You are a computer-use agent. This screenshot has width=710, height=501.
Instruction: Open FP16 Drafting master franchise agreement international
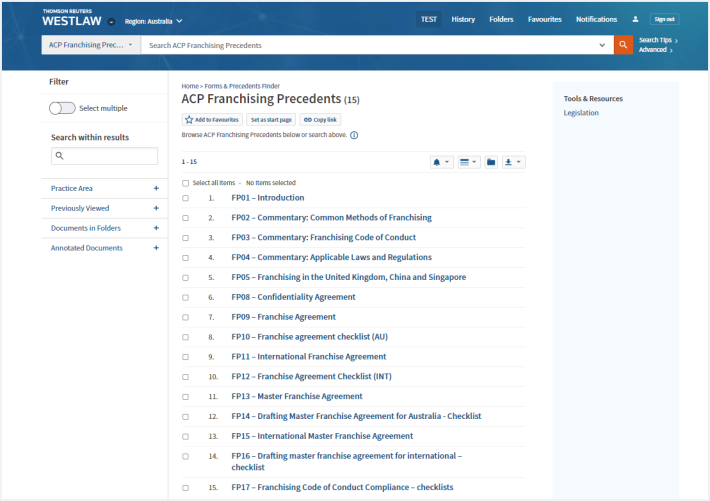[x=346, y=461]
